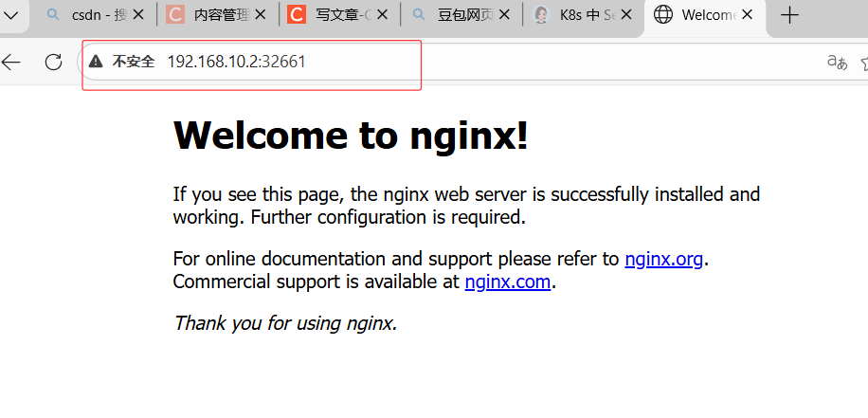Switch to the 写文章 tab
Screen dimensions: 868x418
click(339, 15)
